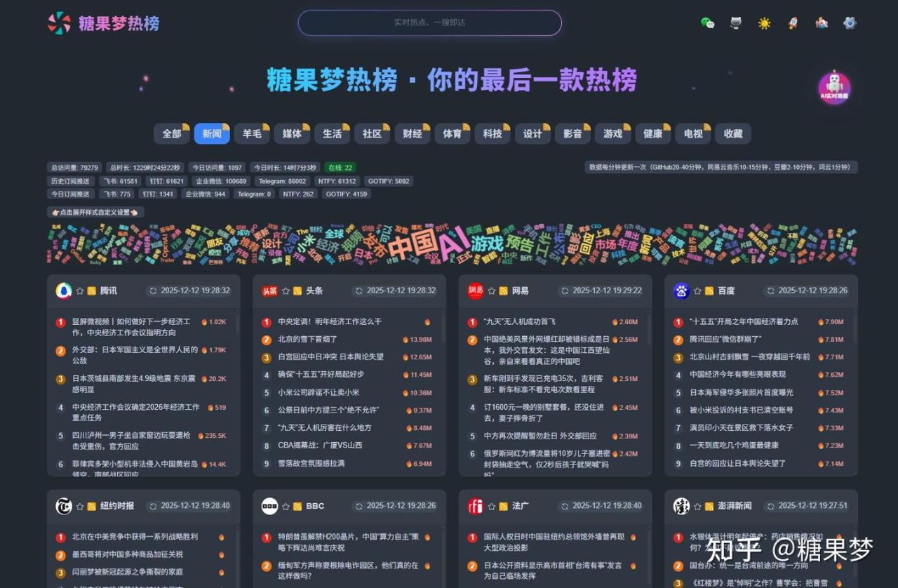Open the AI robot real-time briefing button

[x=834, y=88]
